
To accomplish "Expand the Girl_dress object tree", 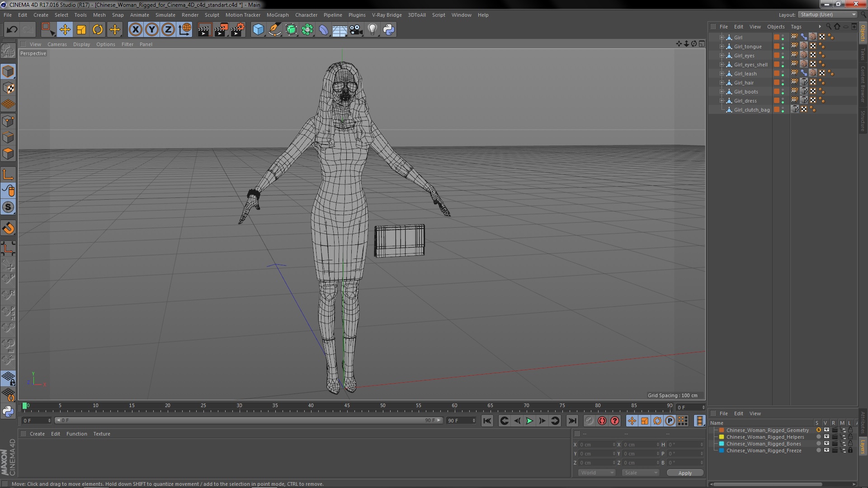I will pyautogui.click(x=722, y=101).
